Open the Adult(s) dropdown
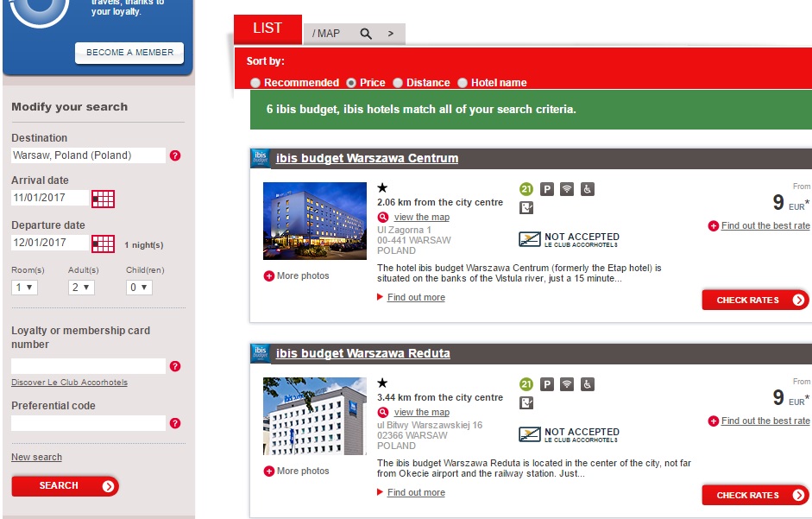 (x=81, y=288)
